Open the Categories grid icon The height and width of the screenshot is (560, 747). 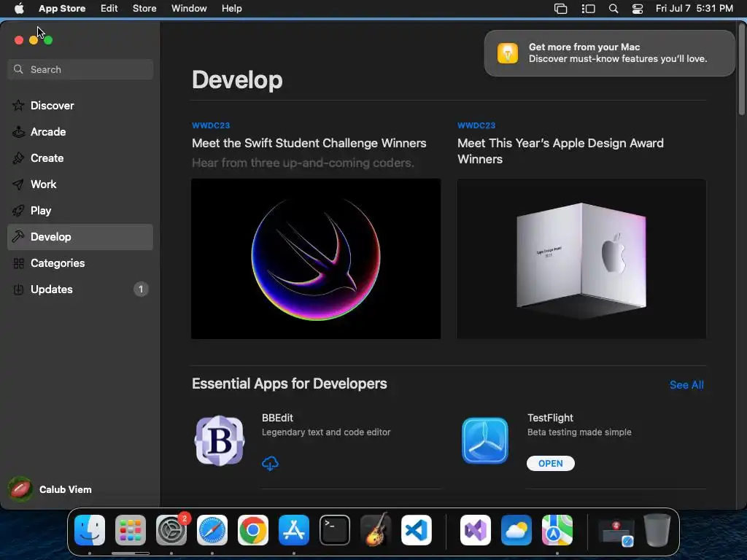pos(18,263)
